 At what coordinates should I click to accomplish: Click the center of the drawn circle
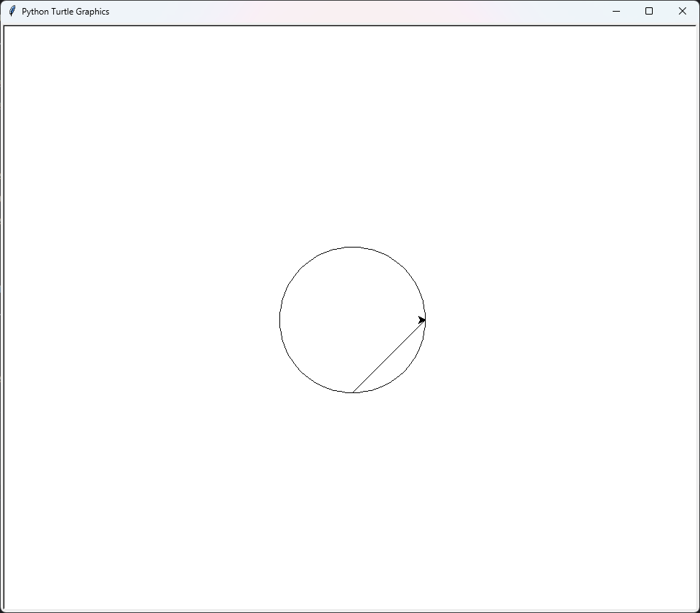coord(353,320)
